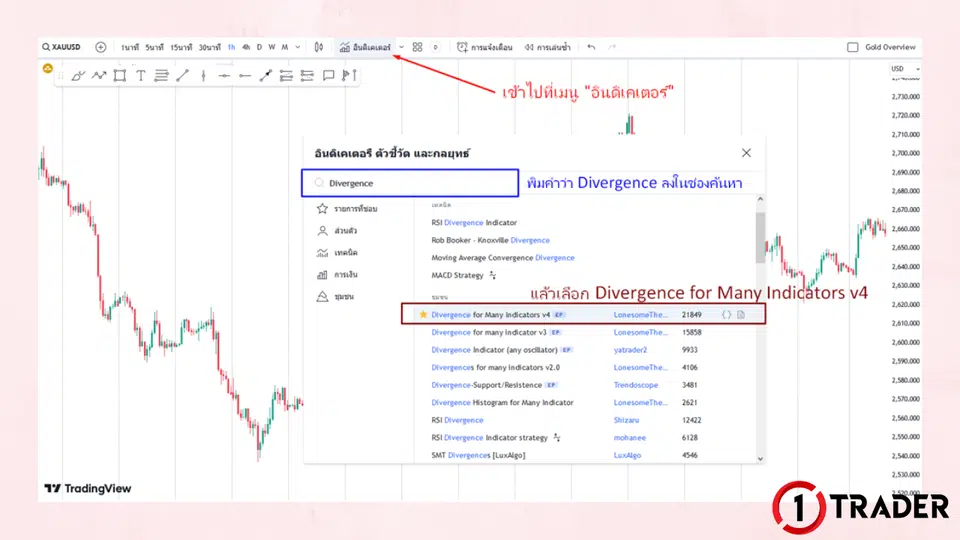
Task: Open the การแจ้งเตือน alert button
Action: tap(485, 47)
